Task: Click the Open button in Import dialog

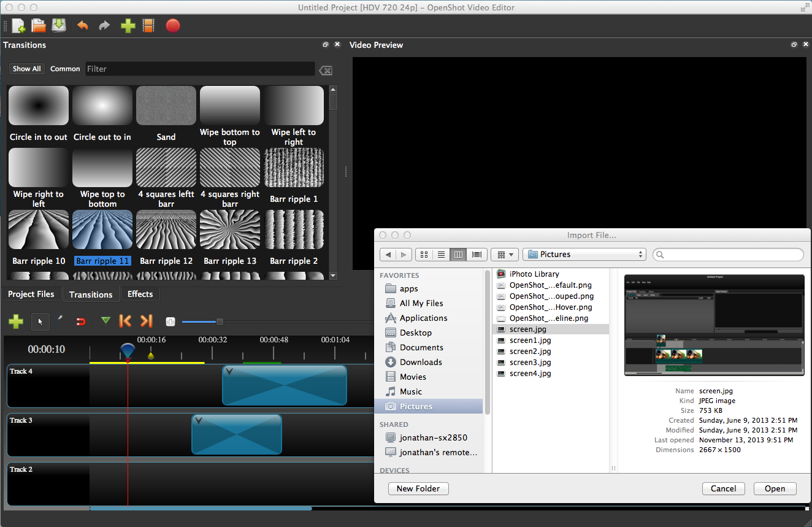Action: coord(775,489)
